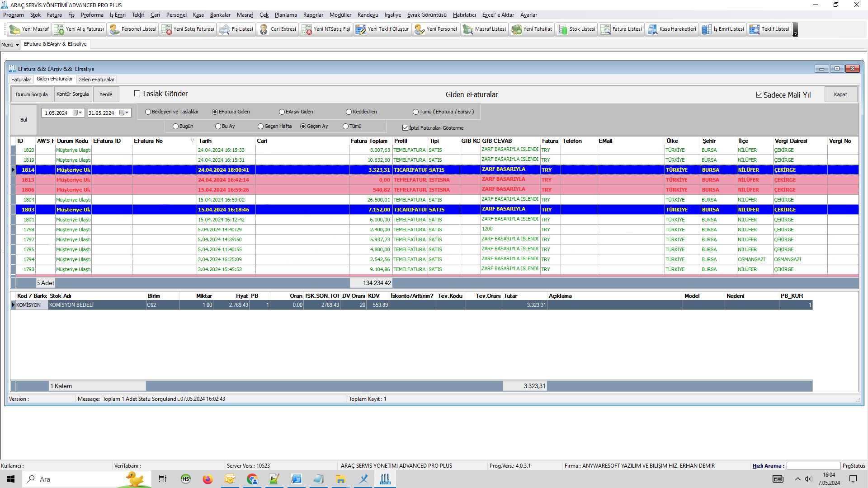Open the Excel' e Aktar menu
The image size is (868, 488).
tap(498, 15)
